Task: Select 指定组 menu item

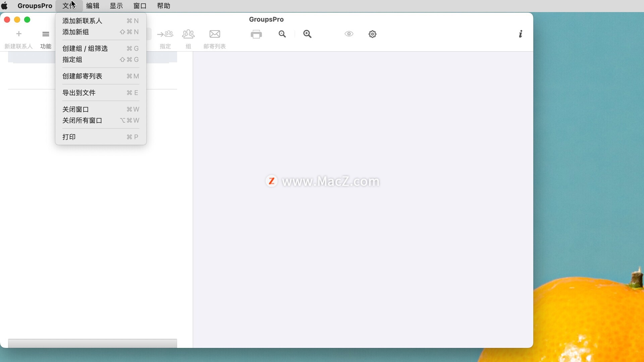Action: point(101,59)
